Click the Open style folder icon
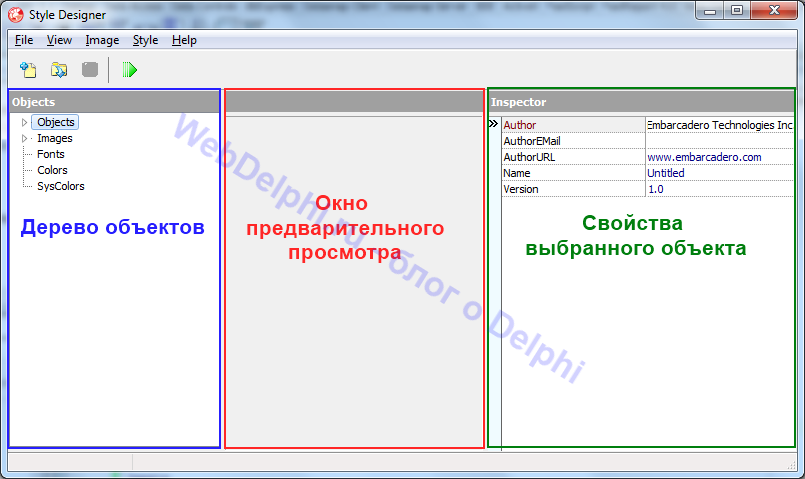 tap(59, 69)
